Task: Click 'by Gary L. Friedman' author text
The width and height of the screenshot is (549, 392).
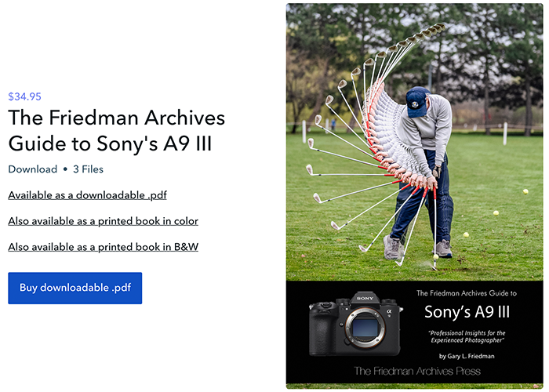Action: tap(467, 356)
